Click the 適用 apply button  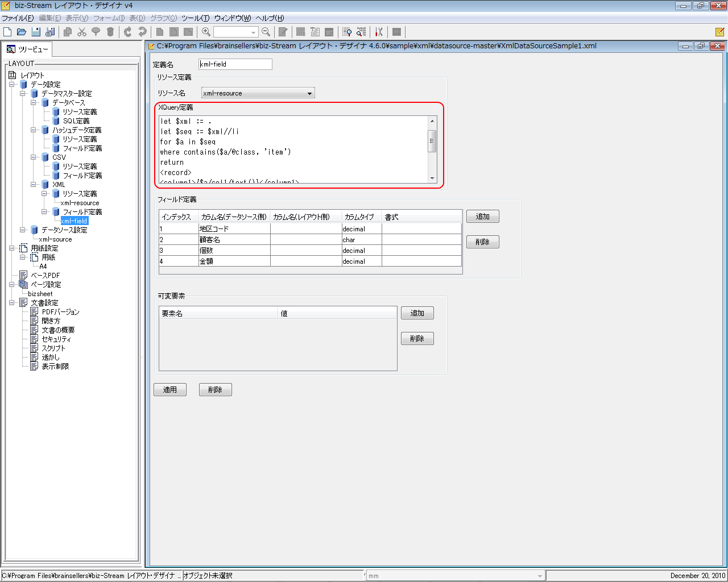pos(170,390)
